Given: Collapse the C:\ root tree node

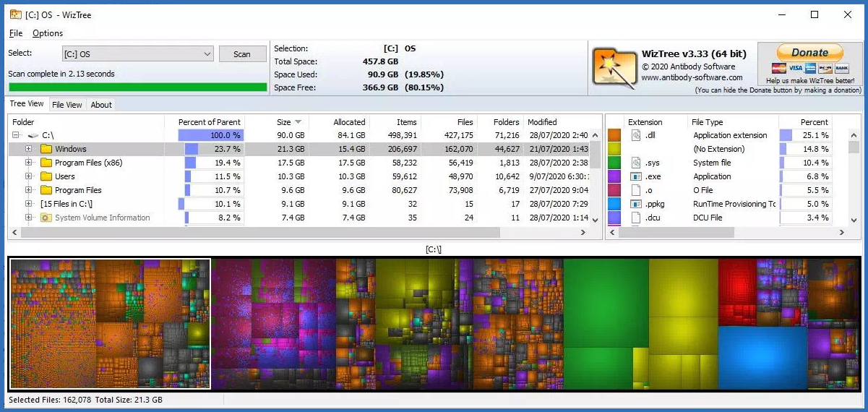Looking at the screenshot, I should click(x=15, y=135).
